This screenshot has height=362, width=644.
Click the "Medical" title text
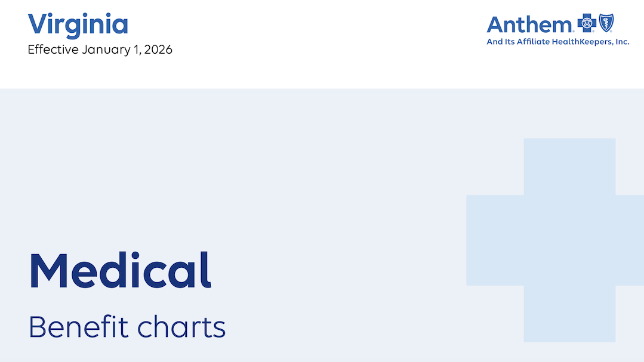(120, 271)
